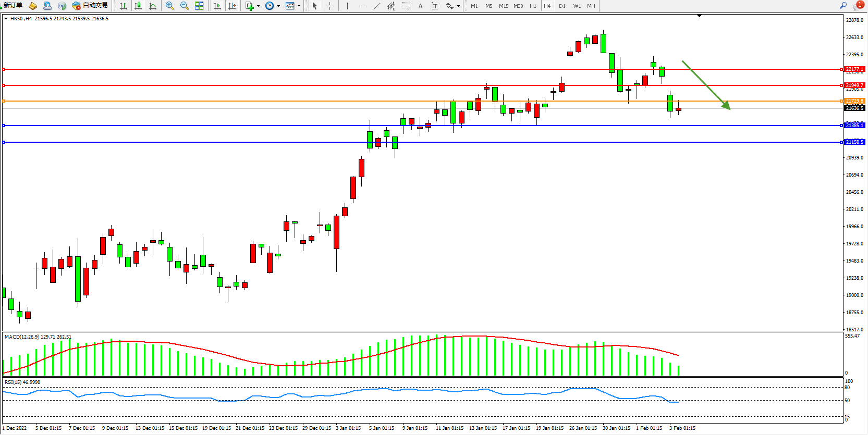Click the red 22177.1 price level label
868x435 pixels.
854,69
